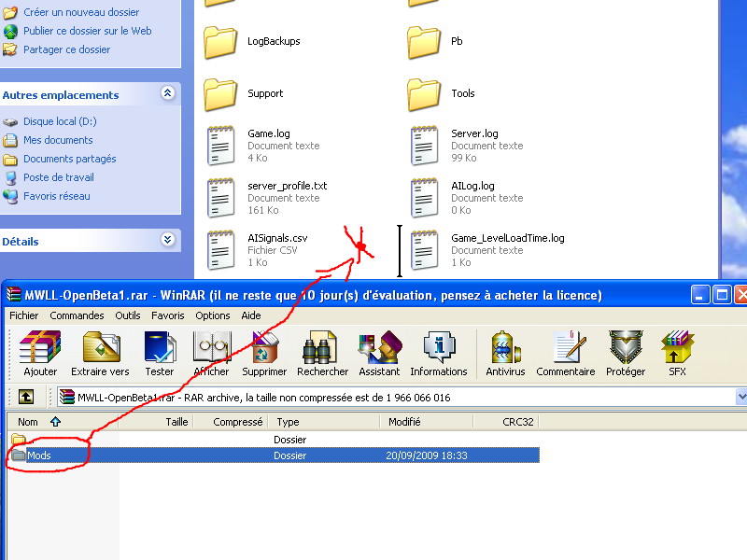The height and width of the screenshot is (560, 747).
Task: Click the up-one-level arrow button in WinRAR
Action: point(26,397)
